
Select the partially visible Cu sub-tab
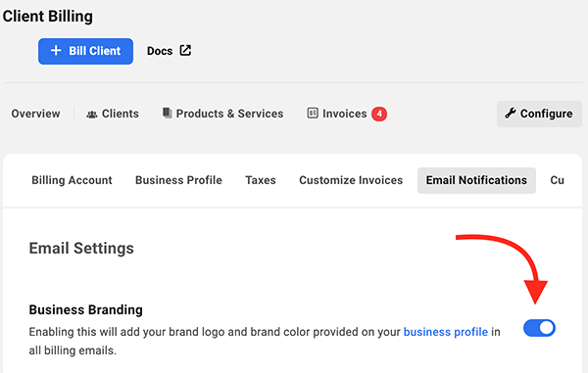tap(558, 180)
